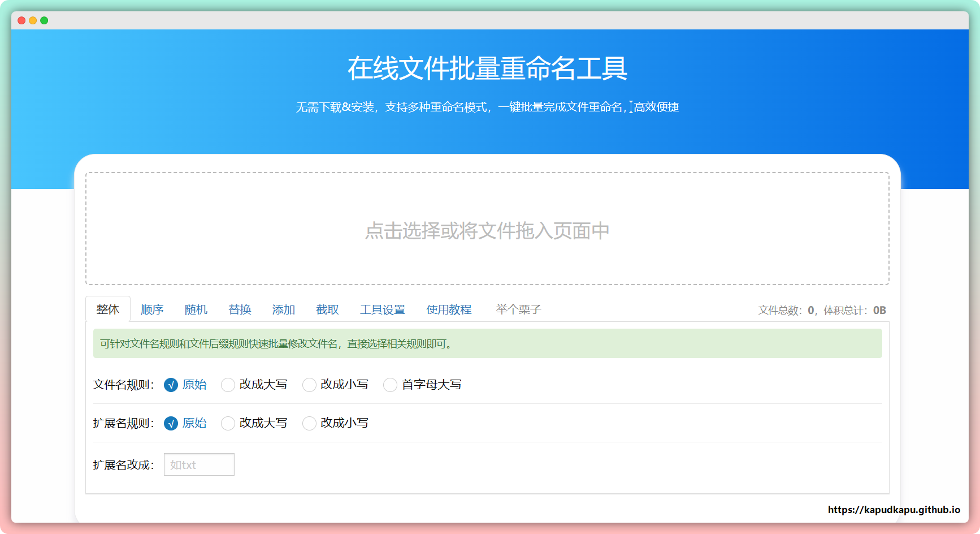Select the 随机 tab
The width and height of the screenshot is (980, 534).
click(196, 309)
